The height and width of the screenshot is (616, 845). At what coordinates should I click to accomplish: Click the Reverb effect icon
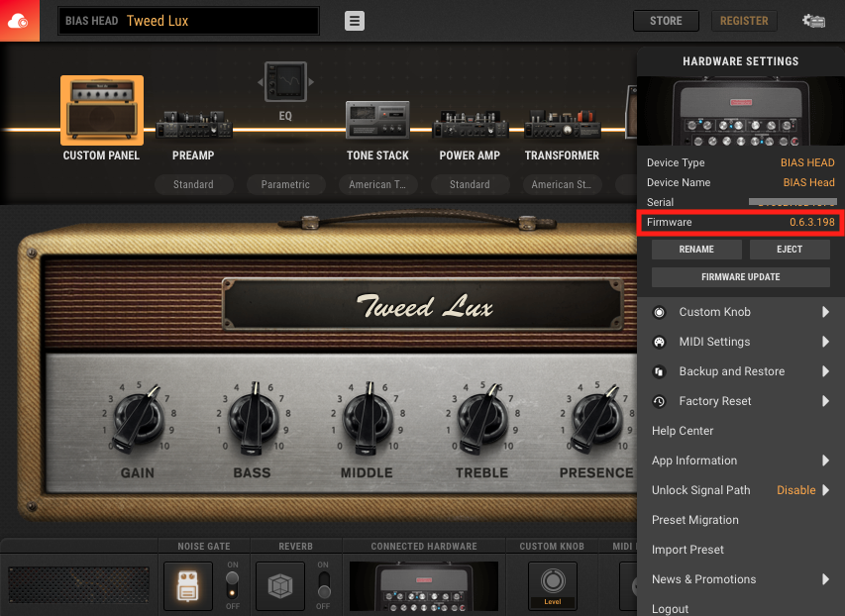(279, 585)
